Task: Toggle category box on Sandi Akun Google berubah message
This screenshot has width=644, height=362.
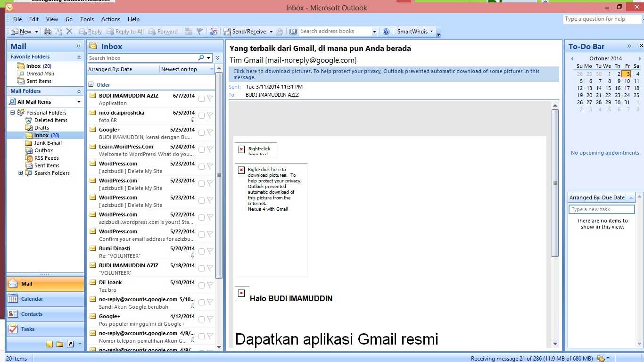Action: 201,302
